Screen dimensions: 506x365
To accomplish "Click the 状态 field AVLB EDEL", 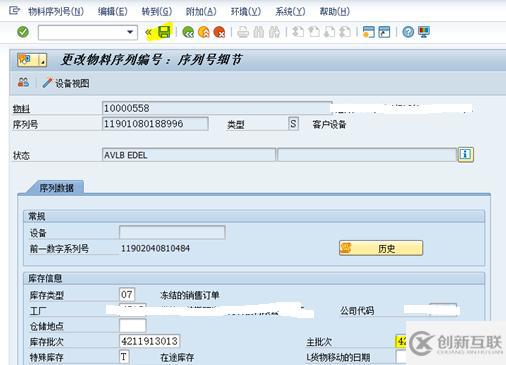I will click(189, 155).
